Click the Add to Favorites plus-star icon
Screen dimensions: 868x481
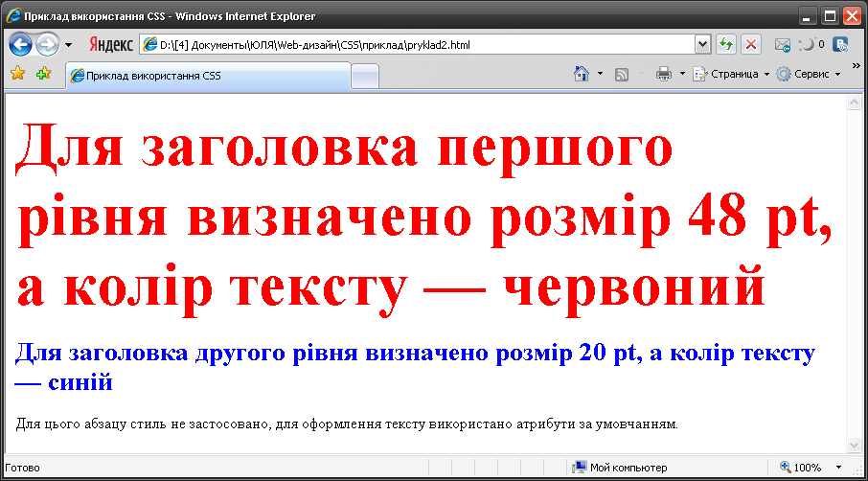[43, 73]
